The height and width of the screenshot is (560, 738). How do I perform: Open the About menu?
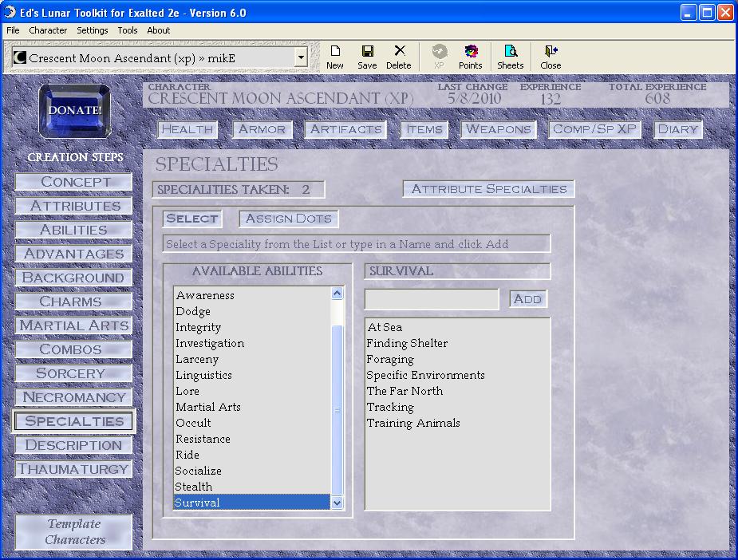[159, 30]
